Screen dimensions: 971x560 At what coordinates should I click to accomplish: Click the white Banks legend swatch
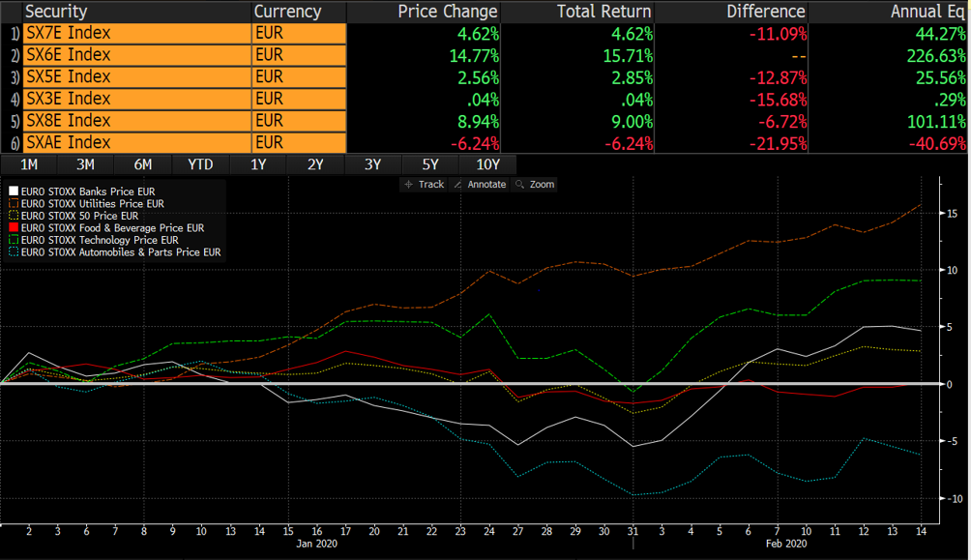click(x=14, y=192)
